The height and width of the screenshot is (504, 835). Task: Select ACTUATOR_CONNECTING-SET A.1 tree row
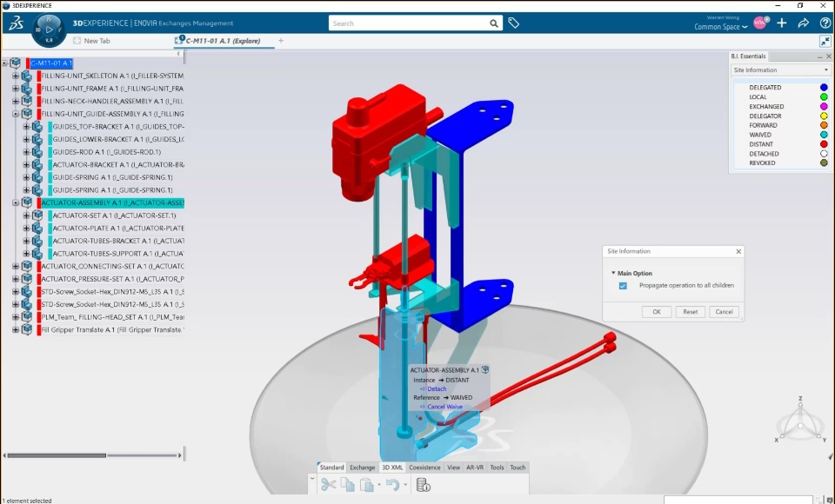click(x=112, y=266)
